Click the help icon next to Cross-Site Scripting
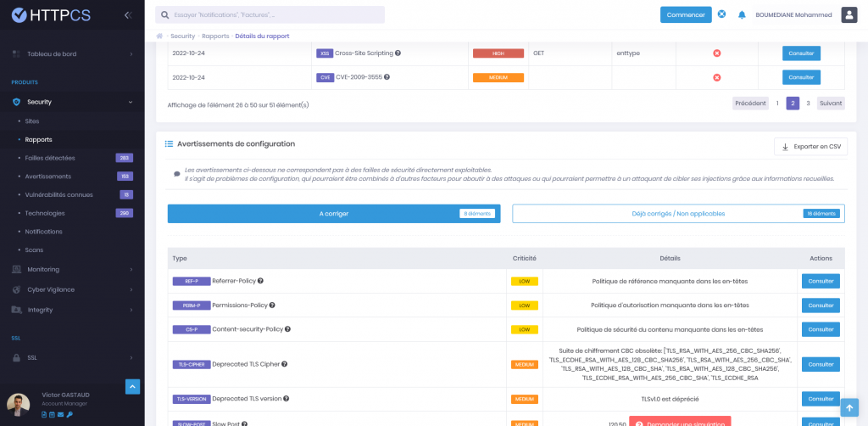This screenshot has width=868, height=426. (398, 53)
